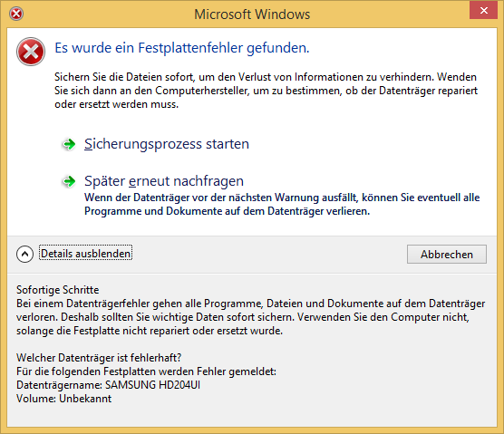Click the 'Bei einem Datenträgerfehler' details paragraph
The image size is (504, 434).
(251, 317)
